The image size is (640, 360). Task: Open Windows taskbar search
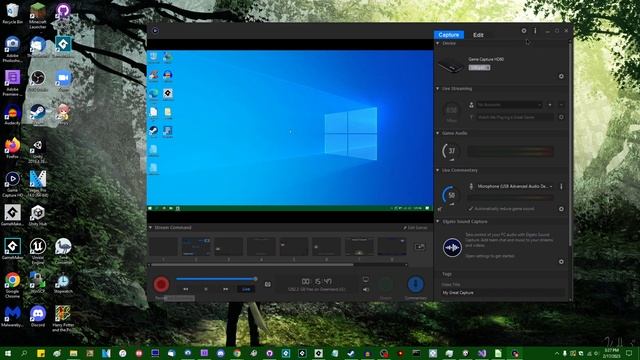24,353
